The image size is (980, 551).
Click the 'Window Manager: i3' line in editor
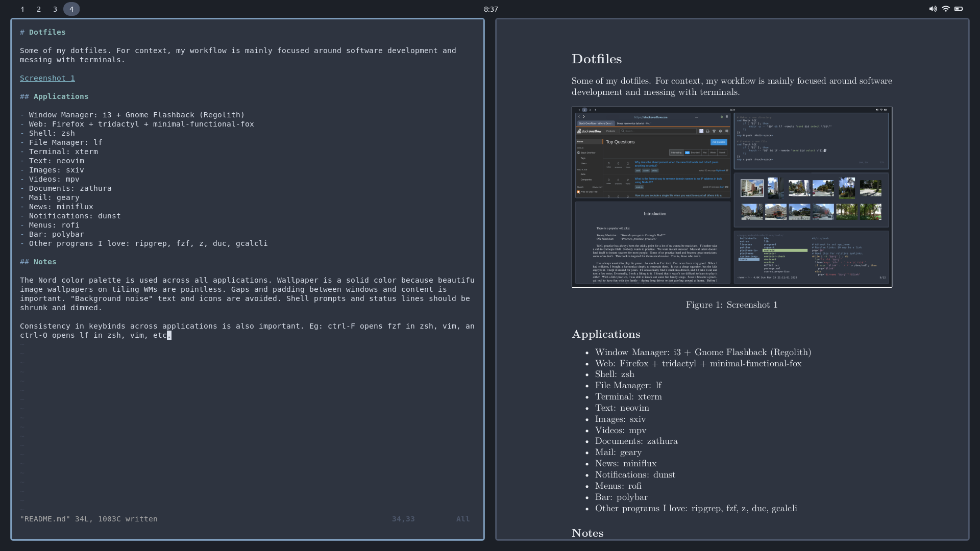pyautogui.click(x=132, y=115)
